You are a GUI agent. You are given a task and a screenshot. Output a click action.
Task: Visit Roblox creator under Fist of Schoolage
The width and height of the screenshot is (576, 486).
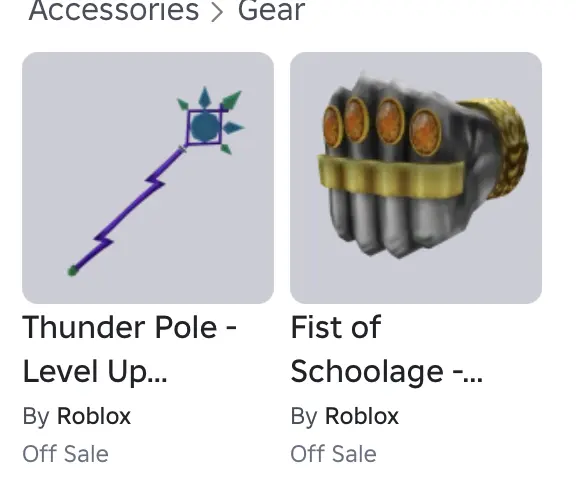362,416
